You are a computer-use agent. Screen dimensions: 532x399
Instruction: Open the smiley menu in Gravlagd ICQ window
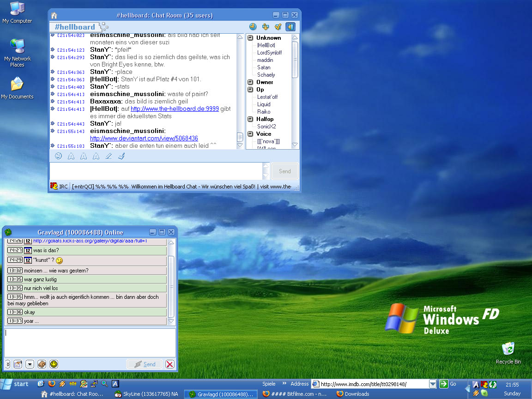click(x=54, y=364)
